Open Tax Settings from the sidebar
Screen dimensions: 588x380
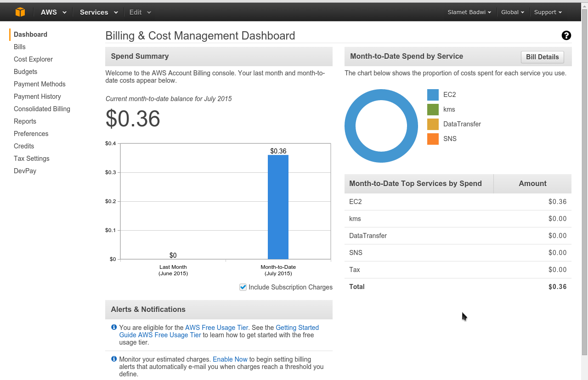tap(32, 159)
